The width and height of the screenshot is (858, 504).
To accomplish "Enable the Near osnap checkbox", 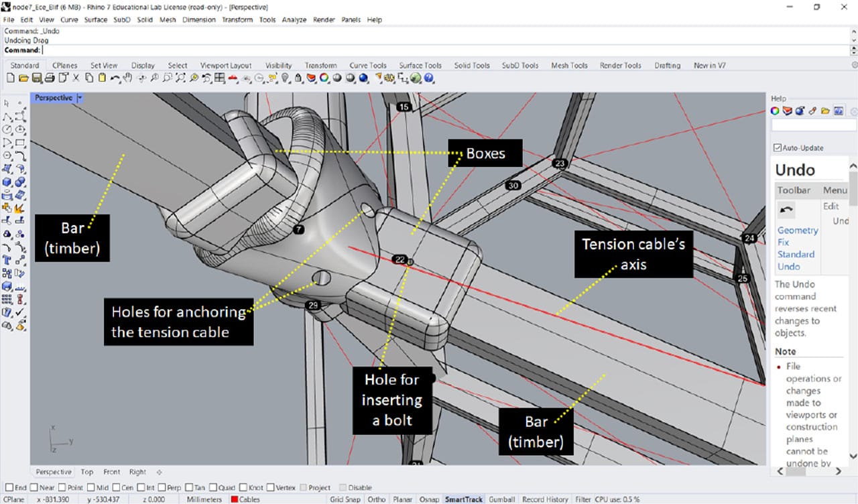I will [34, 488].
